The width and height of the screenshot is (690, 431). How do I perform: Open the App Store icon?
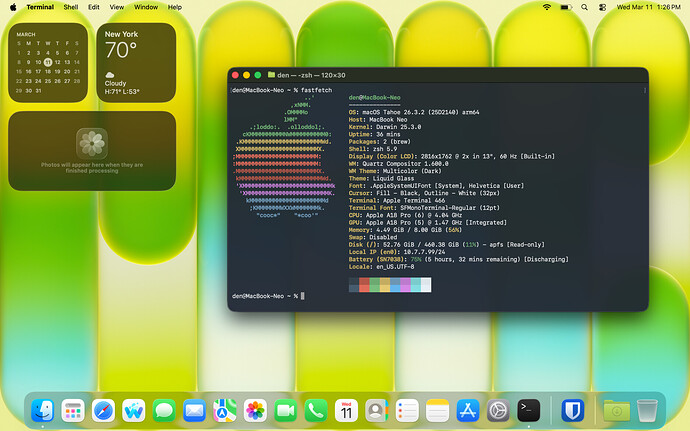pos(468,410)
